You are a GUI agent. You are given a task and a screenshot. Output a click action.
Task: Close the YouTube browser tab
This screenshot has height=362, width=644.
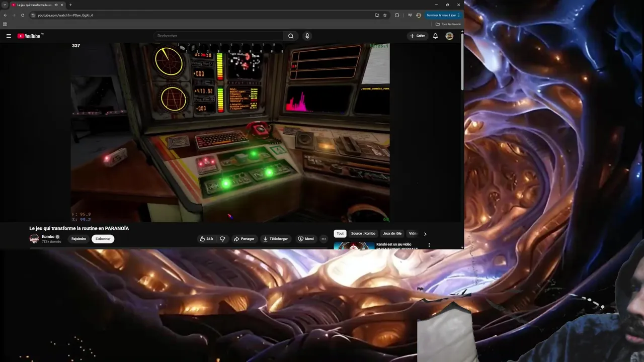[x=62, y=5]
